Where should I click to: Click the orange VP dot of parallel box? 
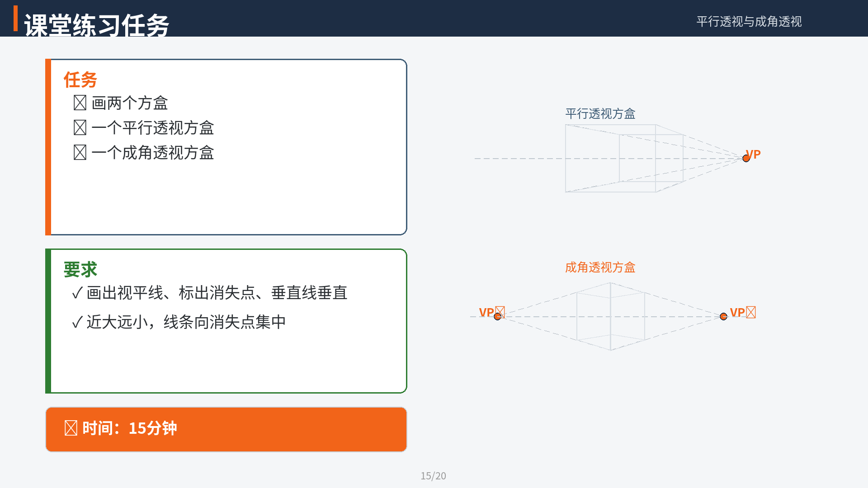coord(746,158)
